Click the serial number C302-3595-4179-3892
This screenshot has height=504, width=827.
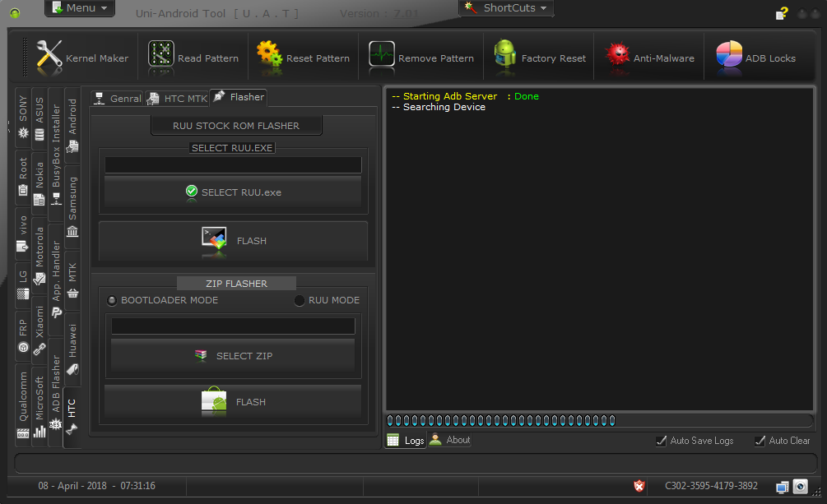point(711,486)
